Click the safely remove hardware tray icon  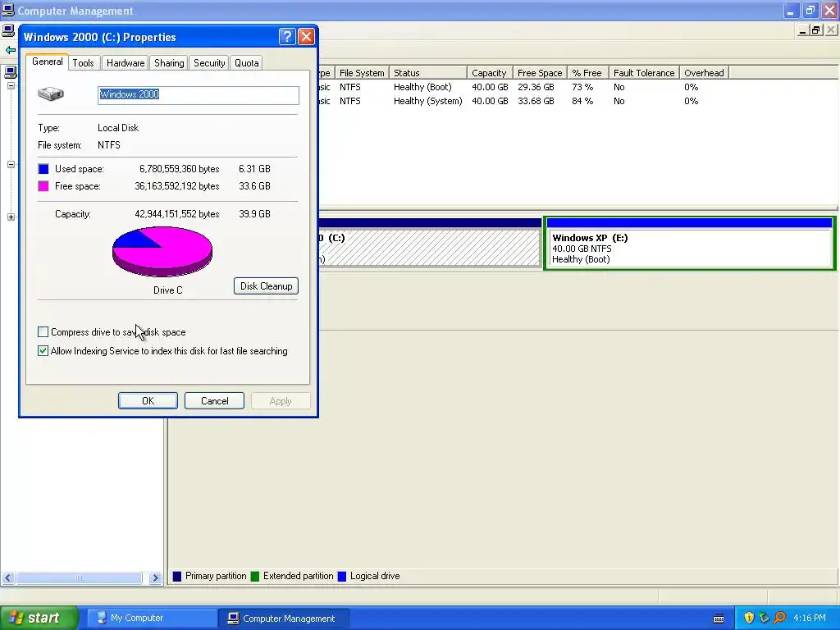(x=764, y=618)
